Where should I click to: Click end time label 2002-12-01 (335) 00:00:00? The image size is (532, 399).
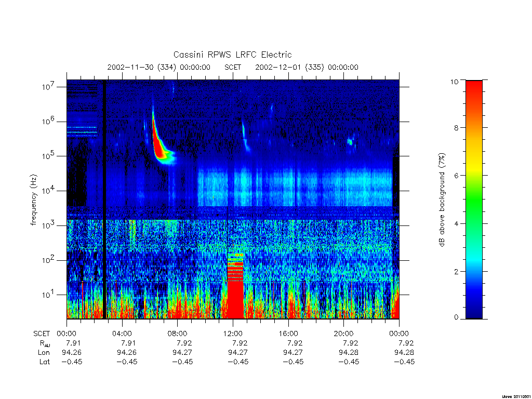coord(307,67)
